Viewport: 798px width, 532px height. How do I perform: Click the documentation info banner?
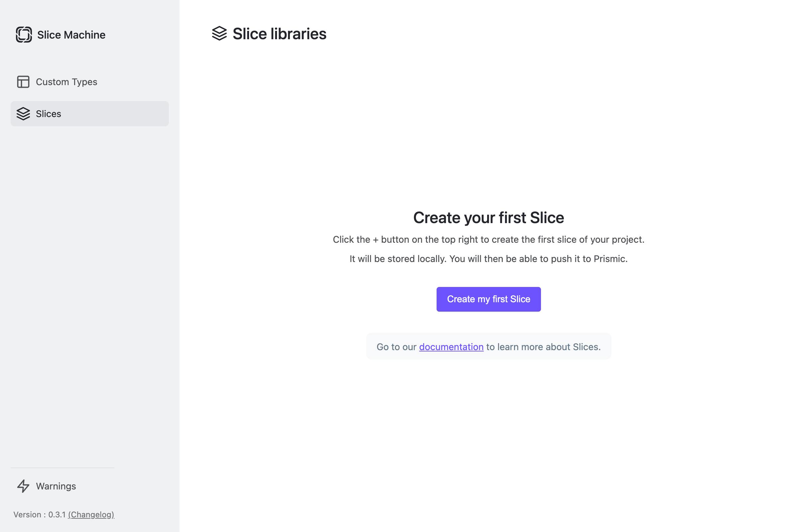click(488, 346)
